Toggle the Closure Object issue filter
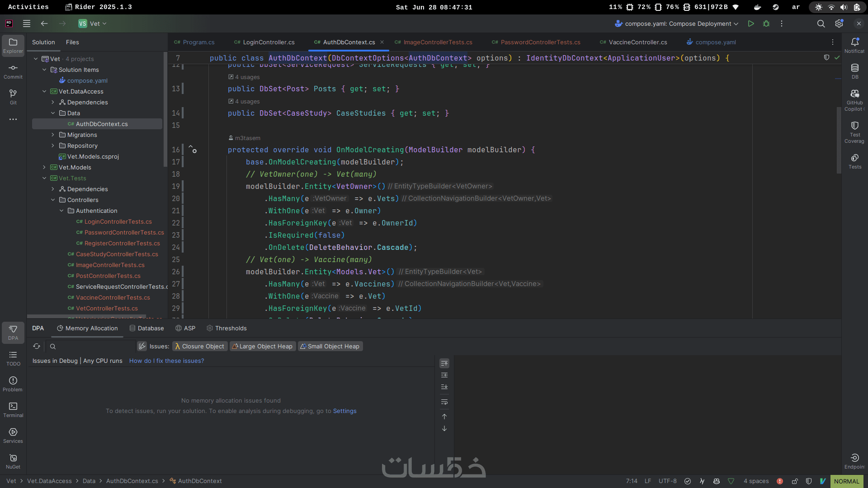This screenshot has height=488, width=868. point(199,347)
